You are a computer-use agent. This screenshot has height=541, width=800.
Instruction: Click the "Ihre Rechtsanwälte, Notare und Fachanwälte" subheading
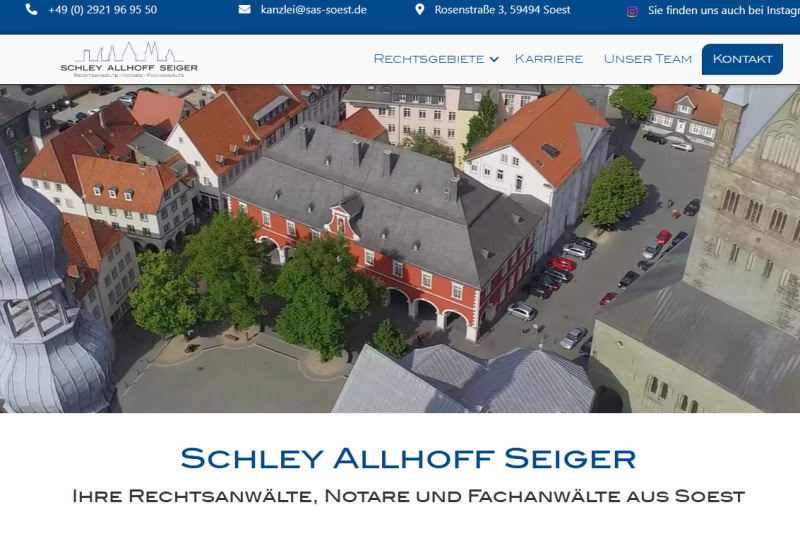tap(408, 496)
